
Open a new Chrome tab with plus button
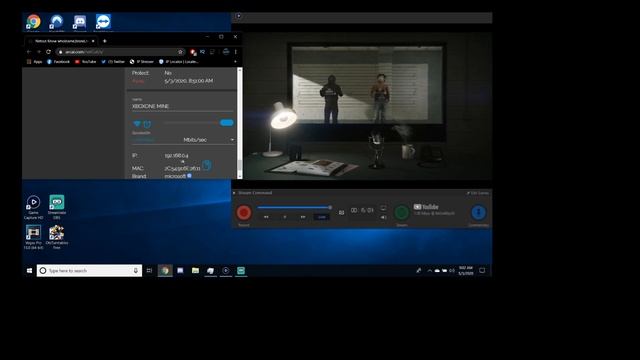pos(105,41)
